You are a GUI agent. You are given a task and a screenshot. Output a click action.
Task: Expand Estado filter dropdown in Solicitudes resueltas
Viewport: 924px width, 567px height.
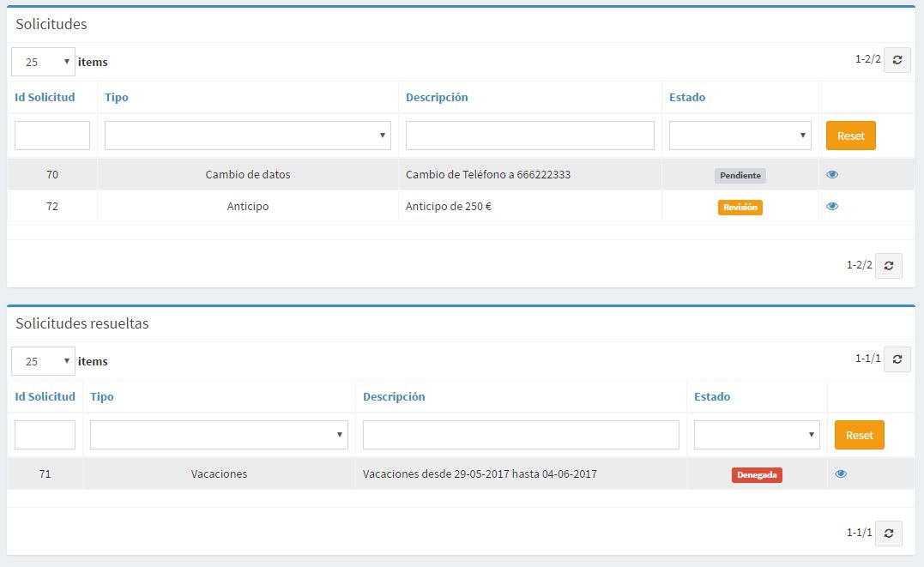coord(756,435)
